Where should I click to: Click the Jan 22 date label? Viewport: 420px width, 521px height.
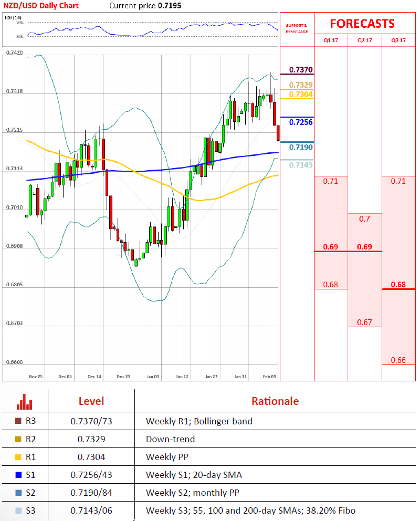[x=212, y=377]
